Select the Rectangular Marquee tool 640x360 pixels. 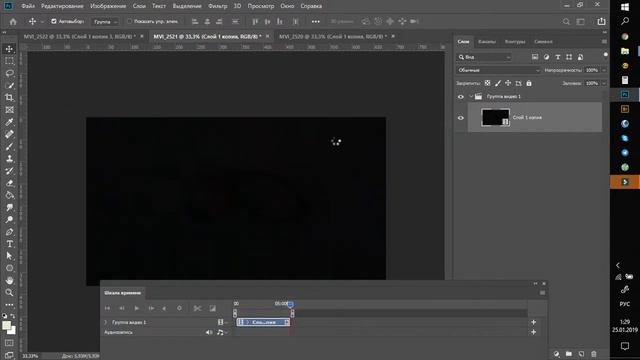tap(9, 61)
